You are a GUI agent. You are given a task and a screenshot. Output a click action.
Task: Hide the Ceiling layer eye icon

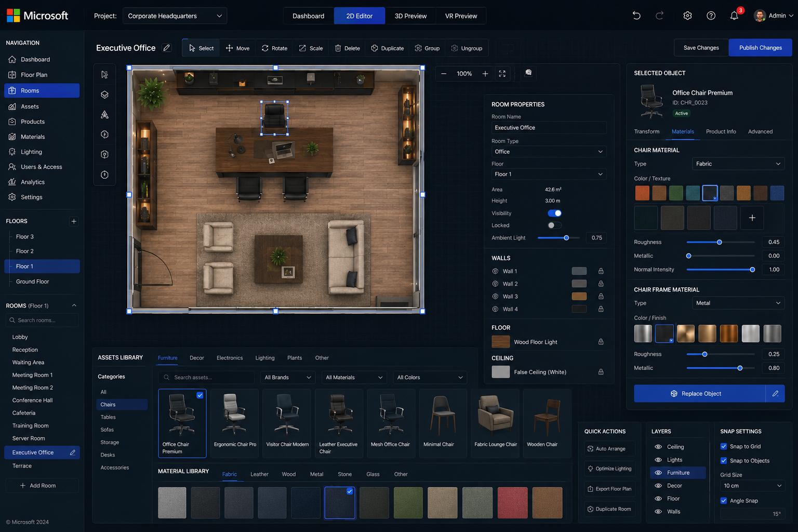pyautogui.click(x=658, y=447)
